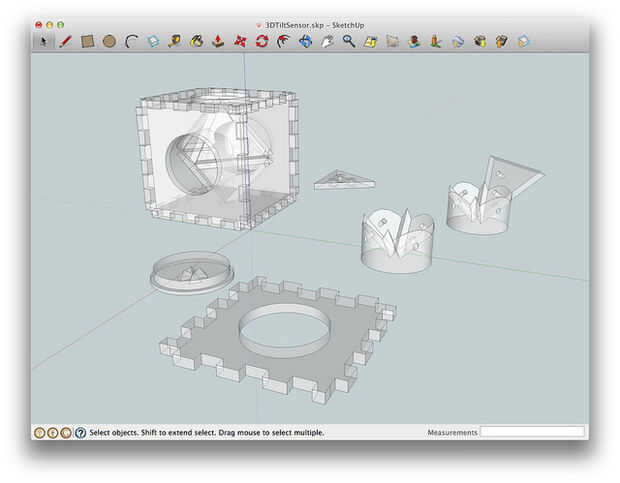Click the Measurements input box
Viewport: 620px width, 483px height.
[532, 432]
